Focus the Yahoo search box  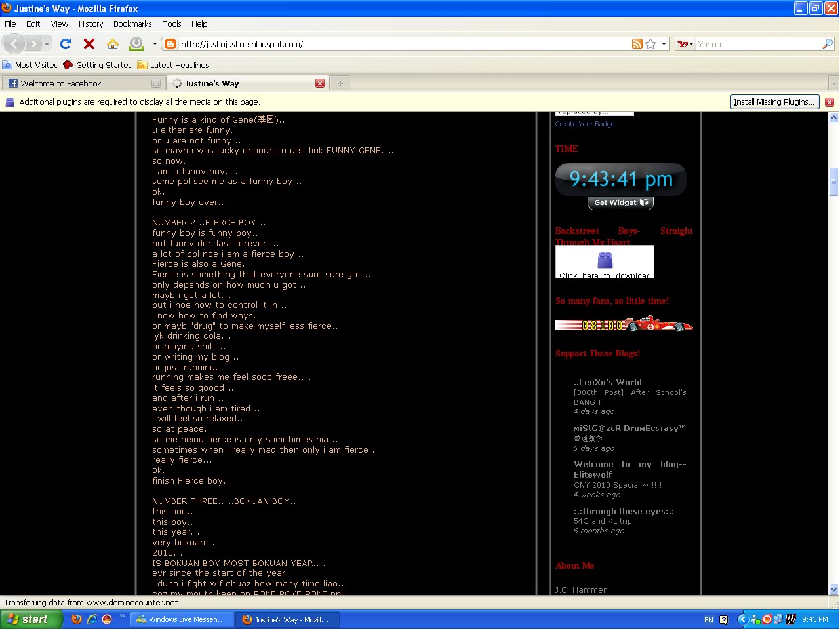[758, 44]
